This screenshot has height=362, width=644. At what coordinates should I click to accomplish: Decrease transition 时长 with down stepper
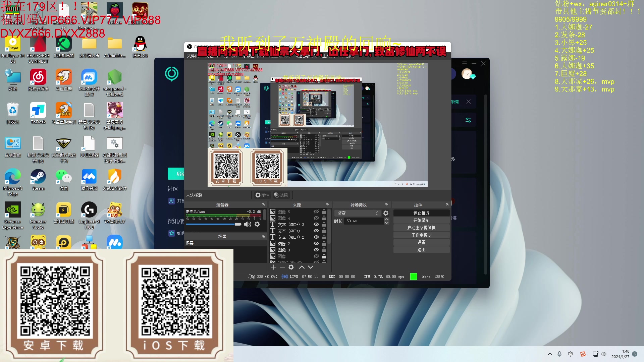point(387,223)
